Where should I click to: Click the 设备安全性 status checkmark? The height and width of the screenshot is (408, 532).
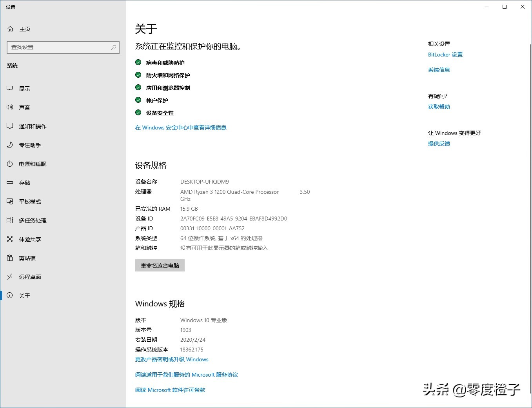pos(138,112)
